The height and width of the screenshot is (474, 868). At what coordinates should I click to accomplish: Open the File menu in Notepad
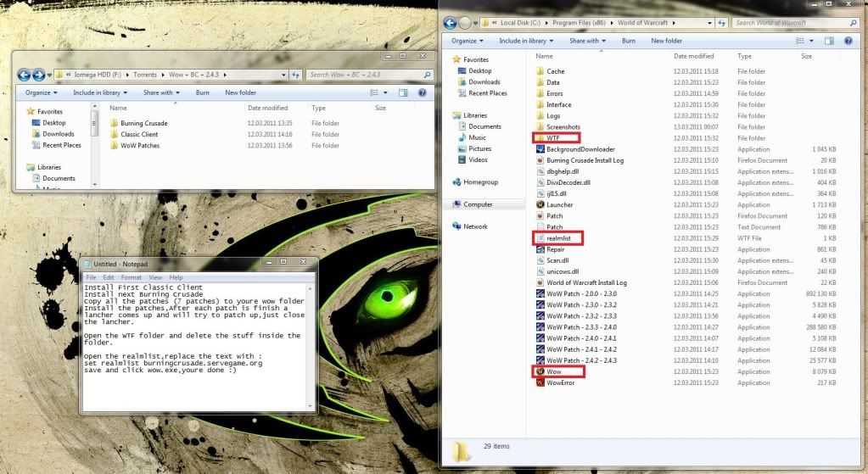[90, 277]
